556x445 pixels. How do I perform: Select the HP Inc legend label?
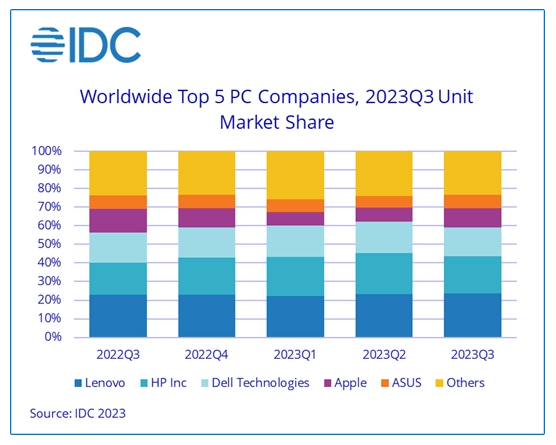(168, 383)
